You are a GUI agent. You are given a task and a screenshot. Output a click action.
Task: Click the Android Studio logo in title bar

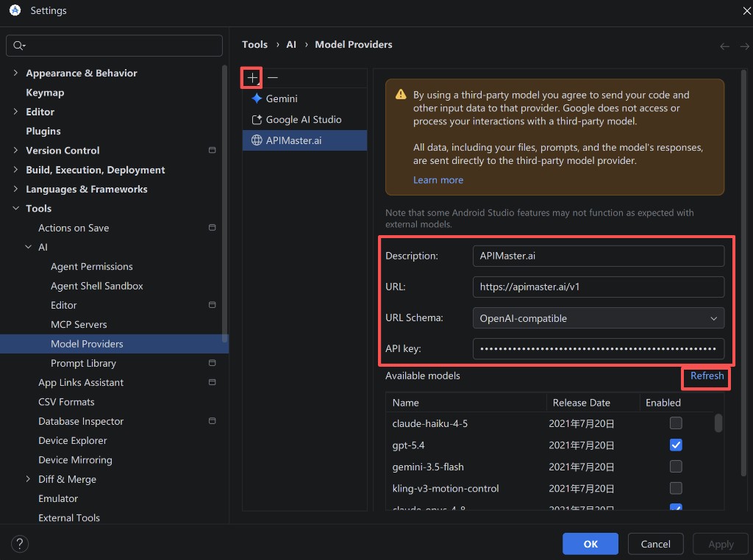pyautogui.click(x=15, y=10)
